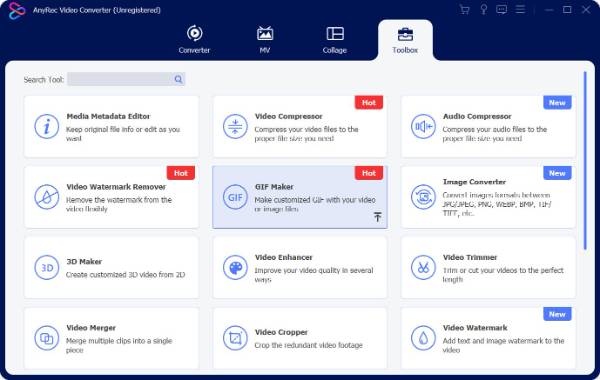Click the Video Merger icon
This screenshot has width=600, height=380.
[x=47, y=338]
